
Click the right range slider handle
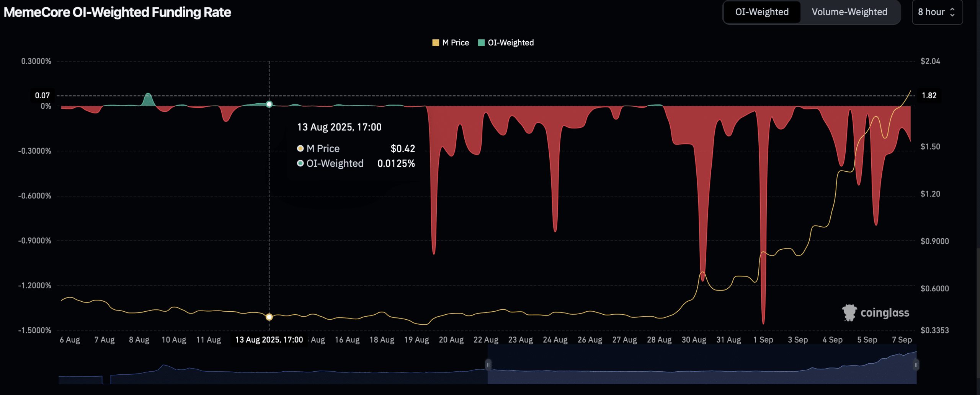[916, 365]
